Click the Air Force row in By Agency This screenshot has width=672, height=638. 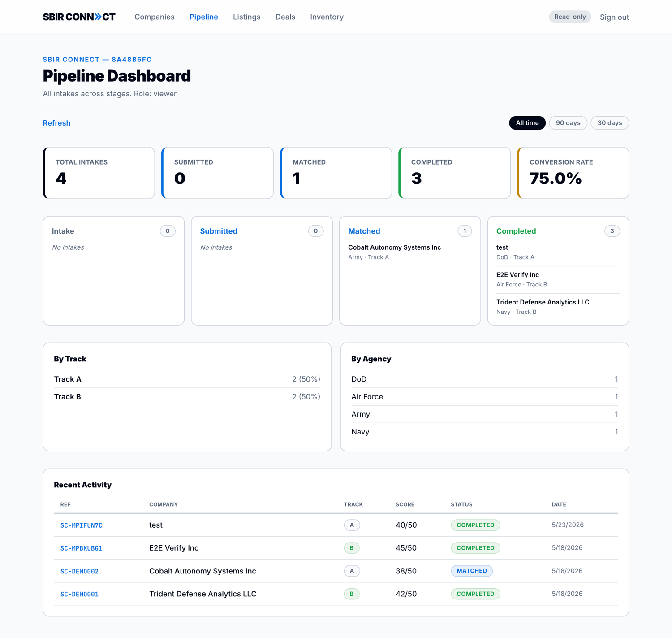485,397
